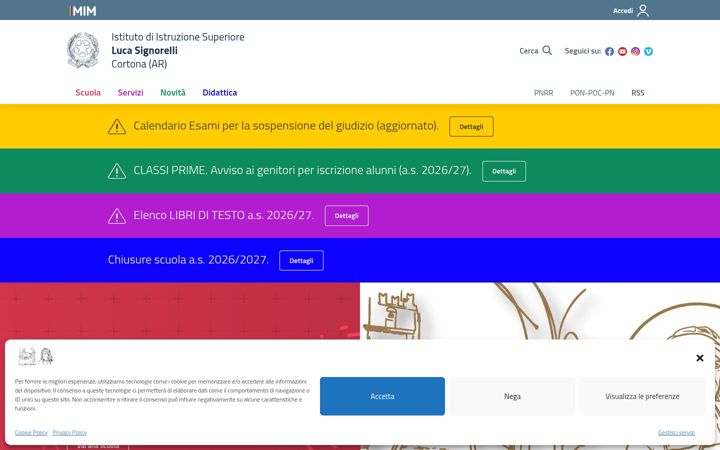Visit the school's Facebook page icon
Screen dimensions: 720x450
pos(609,51)
